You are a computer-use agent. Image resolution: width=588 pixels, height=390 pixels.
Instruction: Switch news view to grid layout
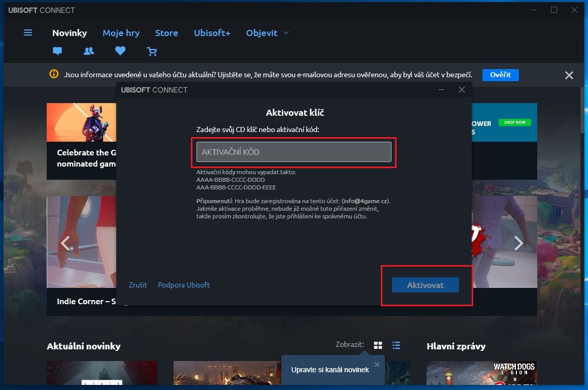[378, 345]
